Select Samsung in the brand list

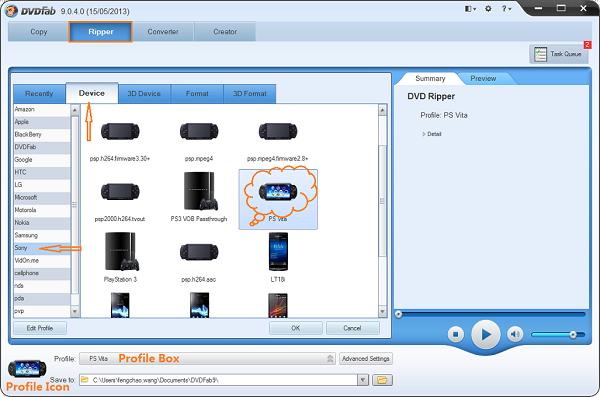click(42, 235)
